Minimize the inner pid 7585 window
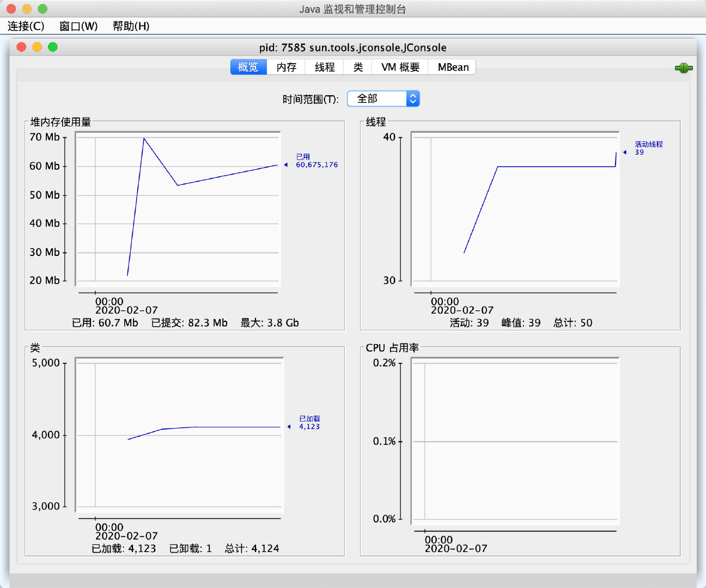Image resolution: width=706 pixels, height=588 pixels. coord(37,47)
